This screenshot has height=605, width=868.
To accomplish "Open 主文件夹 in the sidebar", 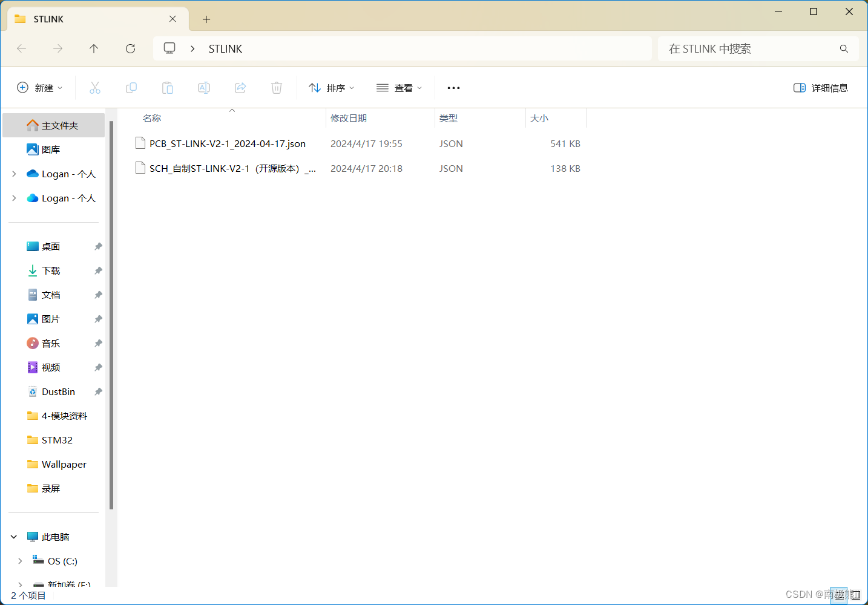I will point(54,125).
